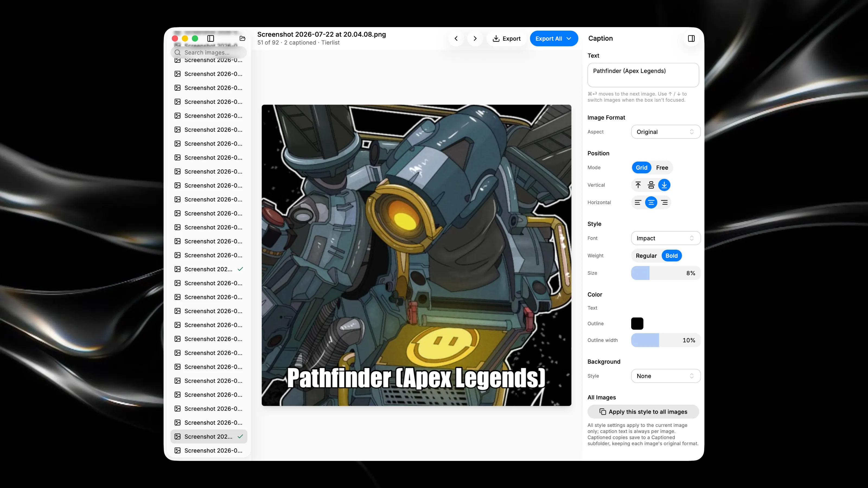Screen dimensions: 868x488
Task: Align caption vertically to top
Action: [x=638, y=185]
